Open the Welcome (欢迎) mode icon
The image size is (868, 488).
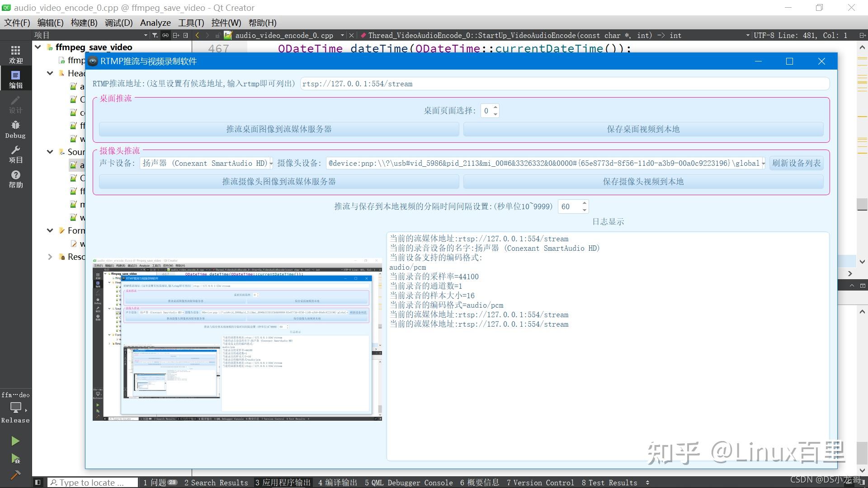(x=15, y=53)
